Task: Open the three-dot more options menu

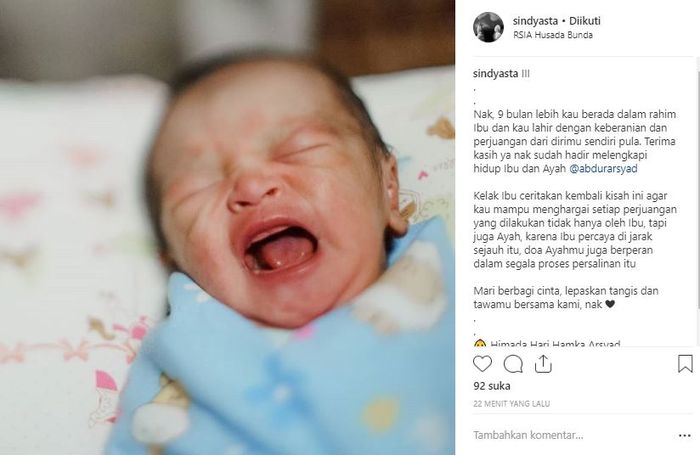Action: [684, 435]
